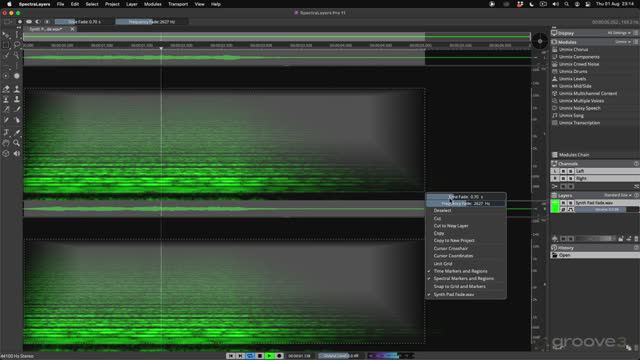The image size is (640, 360).
Task: Toggle the Synth Pad Fade.wav checked menu entry
Action: 466,294
